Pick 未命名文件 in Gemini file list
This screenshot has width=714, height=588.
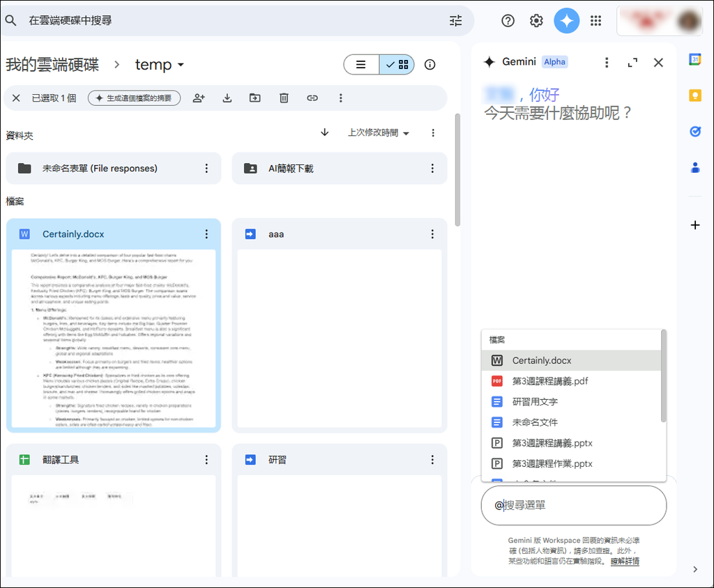(x=571, y=422)
